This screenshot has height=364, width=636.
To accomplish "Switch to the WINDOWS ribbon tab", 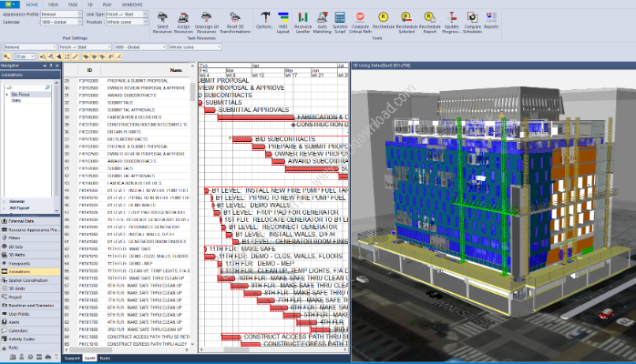I will pos(132,5).
